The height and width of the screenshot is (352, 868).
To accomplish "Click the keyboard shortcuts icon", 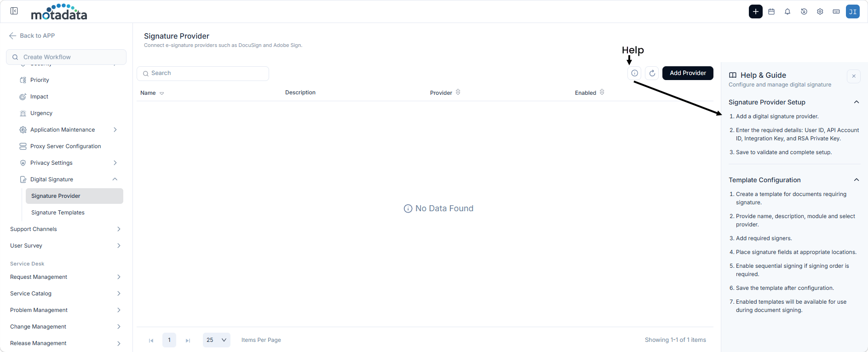I will (x=836, y=12).
